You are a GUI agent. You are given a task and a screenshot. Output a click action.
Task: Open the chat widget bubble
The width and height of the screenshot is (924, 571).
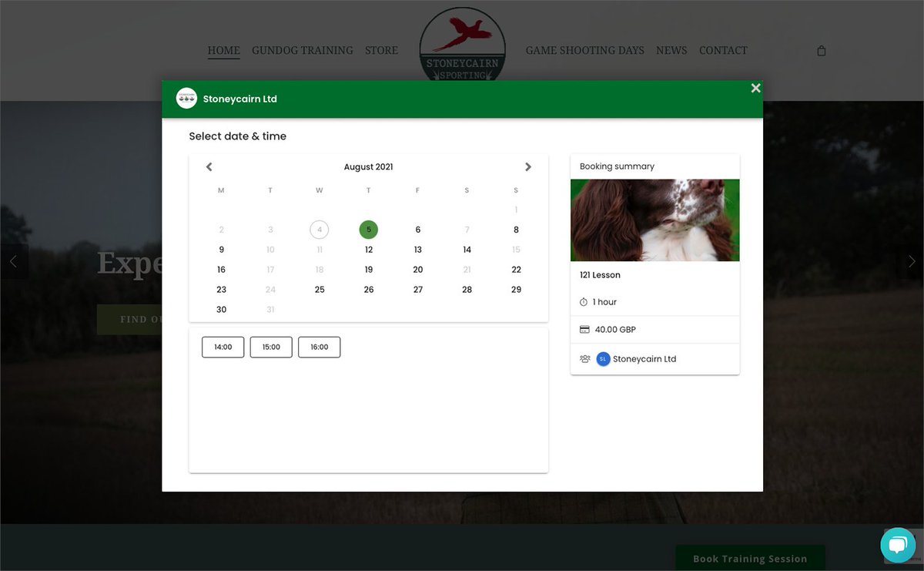click(x=898, y=545)
